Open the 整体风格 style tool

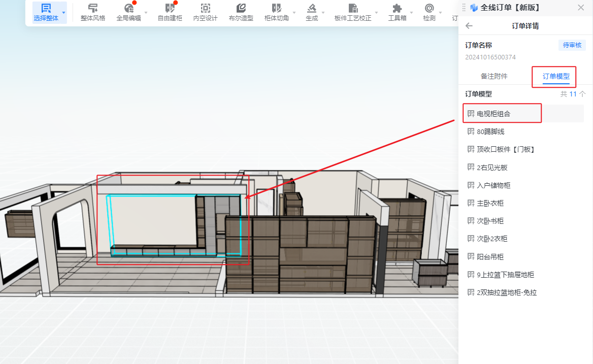point(93,12)
